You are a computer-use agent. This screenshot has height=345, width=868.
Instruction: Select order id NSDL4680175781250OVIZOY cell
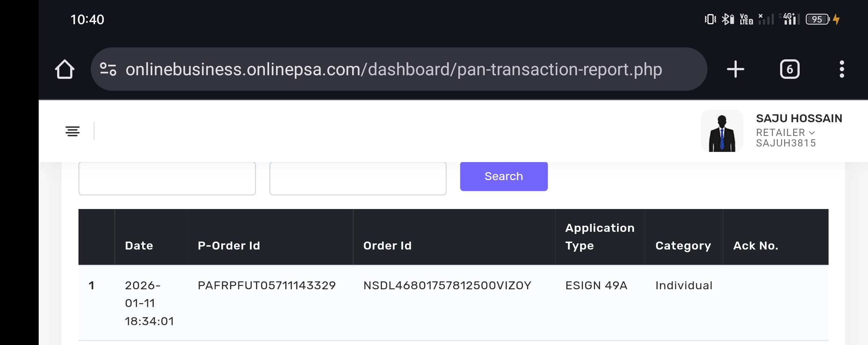447,285
